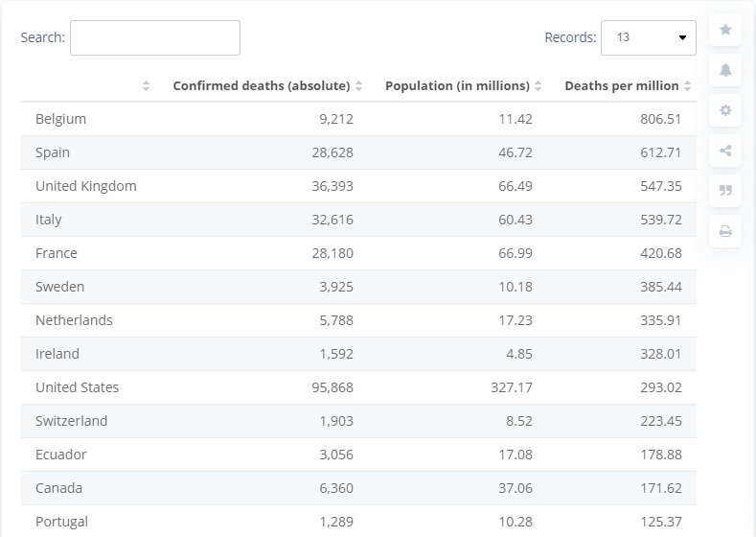Click United States population value 327.17

coord(512,387)
